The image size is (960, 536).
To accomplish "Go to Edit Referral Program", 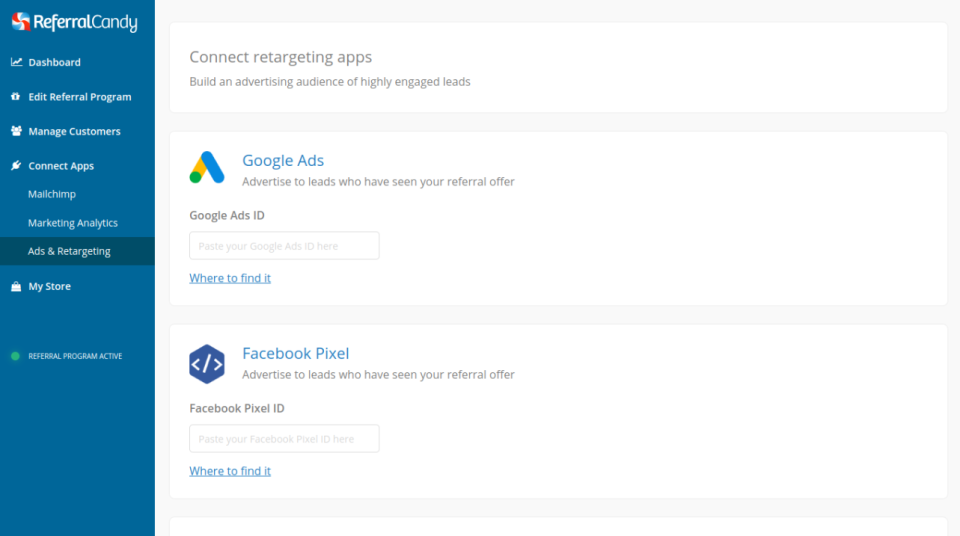I will click(x=79, y=97).
